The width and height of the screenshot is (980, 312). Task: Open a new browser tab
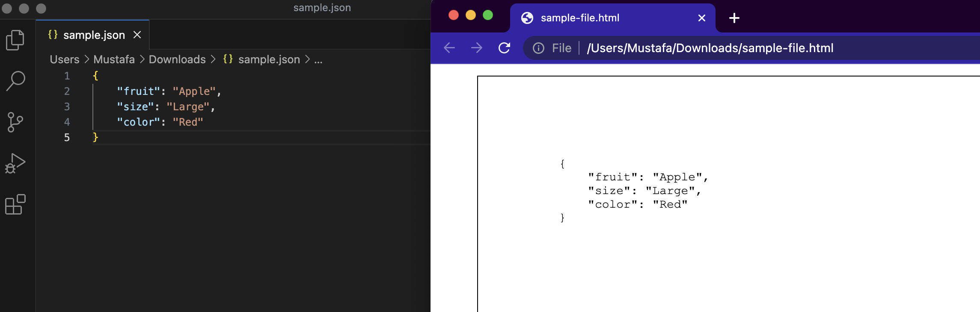[x=734, y=18]
